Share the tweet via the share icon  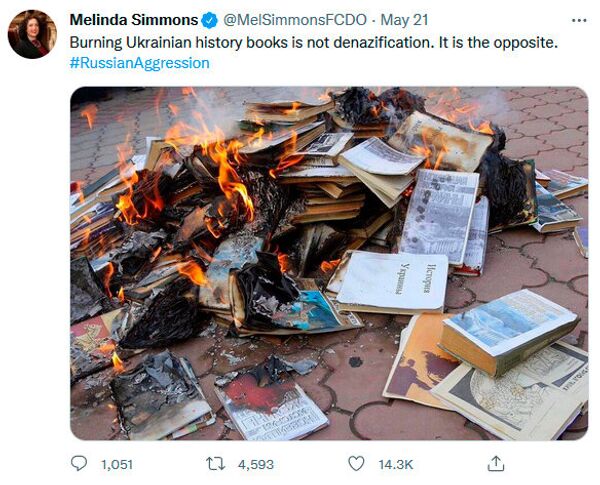click(496, 463)
